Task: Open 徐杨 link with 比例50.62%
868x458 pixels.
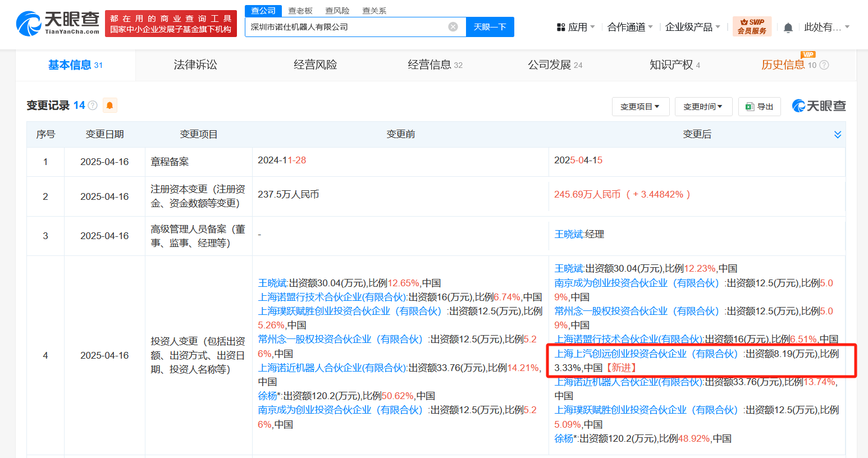Action: [268, 396]
